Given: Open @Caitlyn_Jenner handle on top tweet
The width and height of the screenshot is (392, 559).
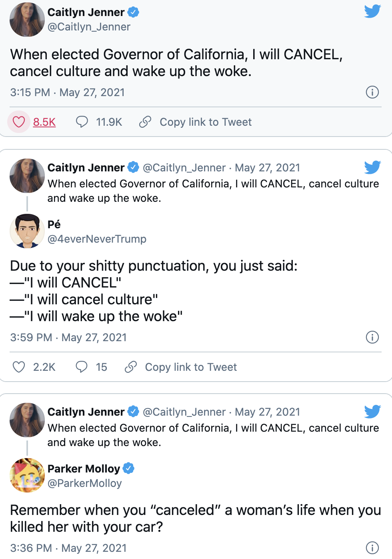Looking at the screenshot, I should pos(89,27).
